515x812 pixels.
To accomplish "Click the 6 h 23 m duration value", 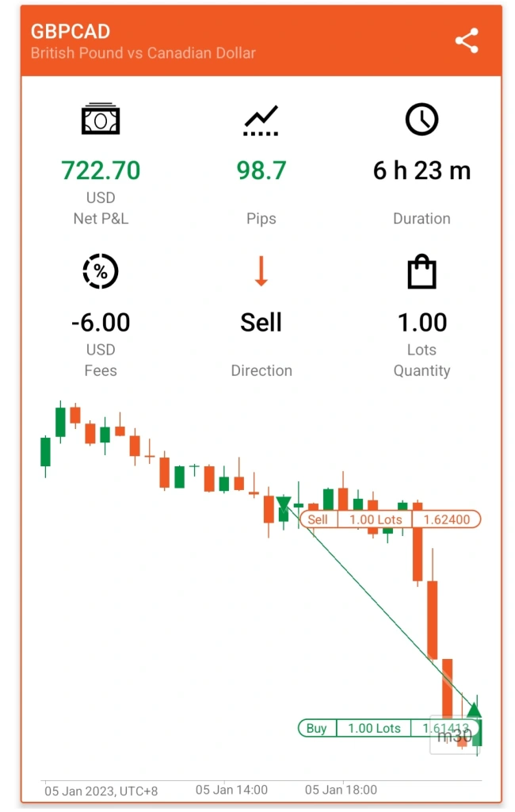I will coord(422,170).
